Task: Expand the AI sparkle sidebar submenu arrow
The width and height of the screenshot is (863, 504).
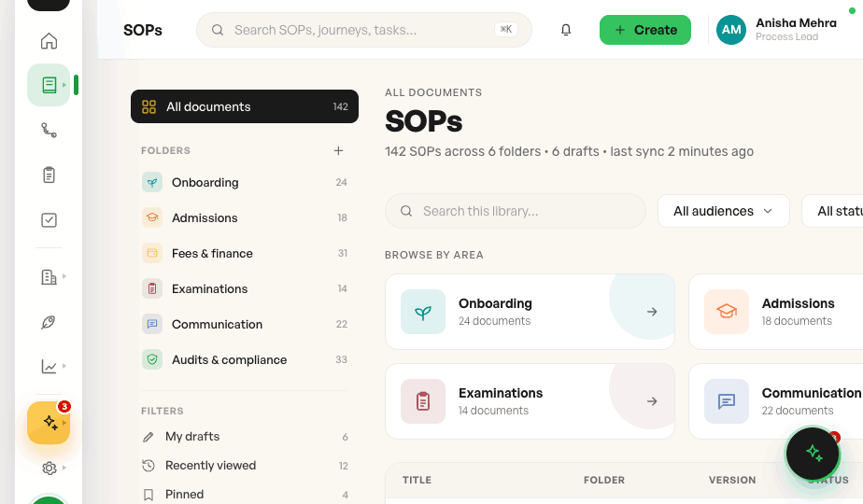Action: [x=64, y=423]
